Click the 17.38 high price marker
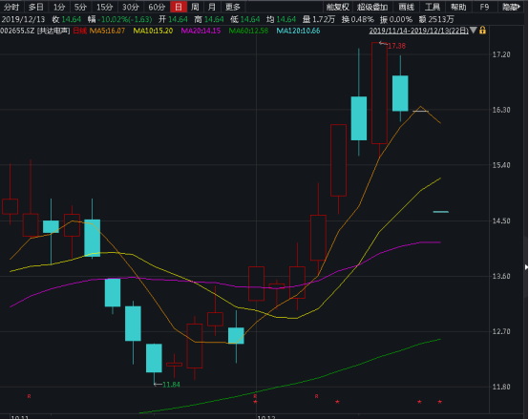This screenshot has width=529, height=420. click(x=396, y=46)
